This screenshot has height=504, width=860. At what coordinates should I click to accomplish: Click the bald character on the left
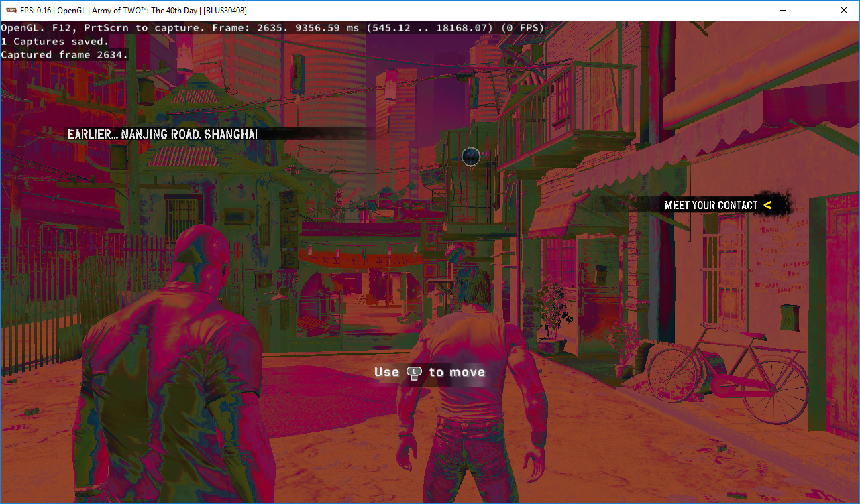click(x=176, y=365)
